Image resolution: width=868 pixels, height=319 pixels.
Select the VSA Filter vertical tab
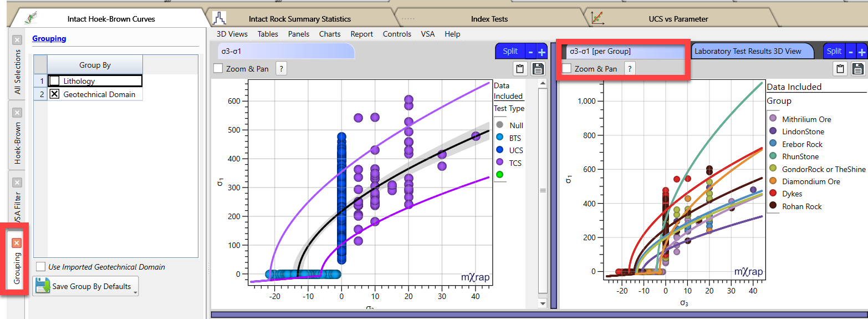[x=17, y=208]
